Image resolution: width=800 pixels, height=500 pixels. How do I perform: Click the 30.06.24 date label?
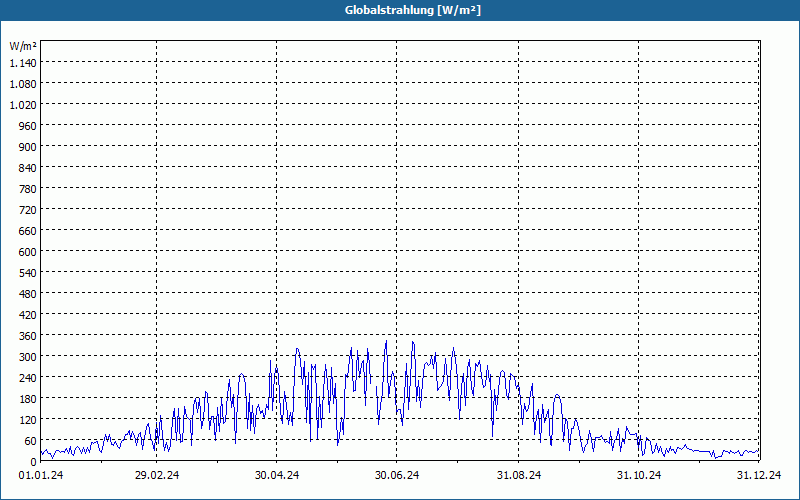point(397,476)
